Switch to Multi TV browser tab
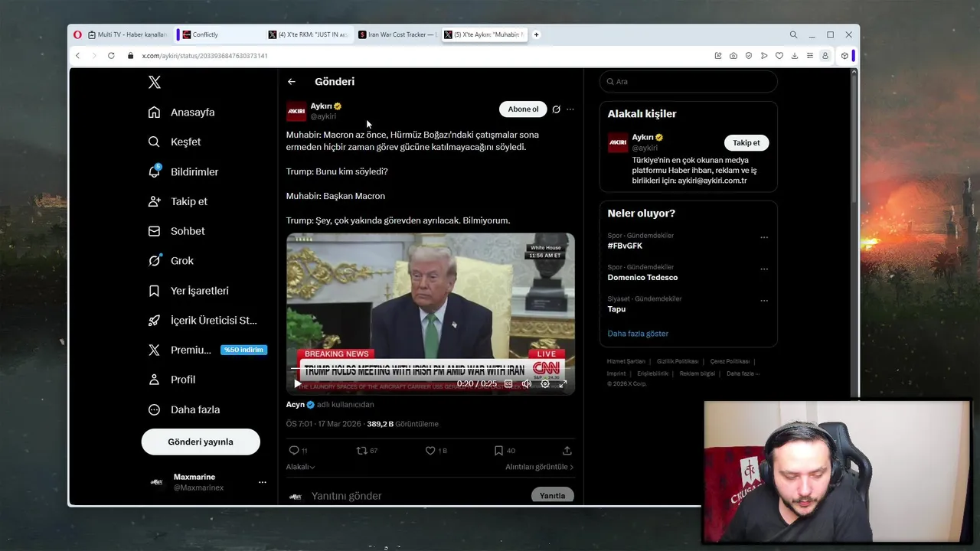This screenshot has width=980, height=551. pyautogui.click(x=127, y=34)
